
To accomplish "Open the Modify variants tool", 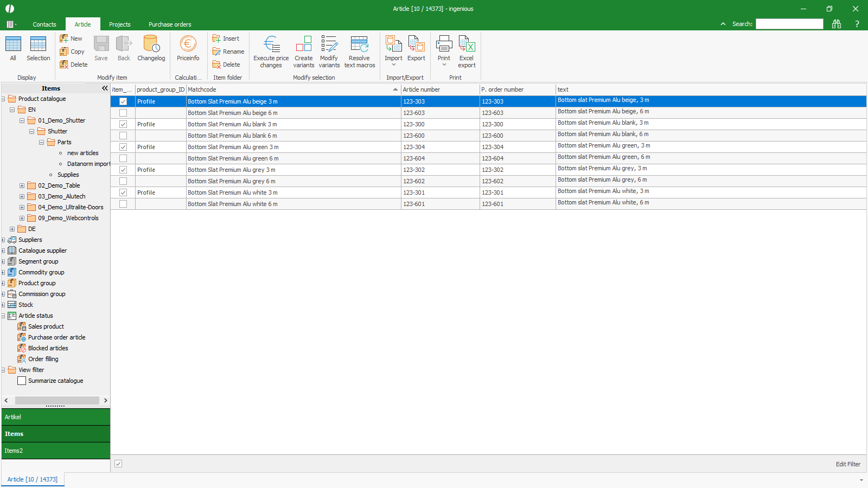I will click(329, 44).
